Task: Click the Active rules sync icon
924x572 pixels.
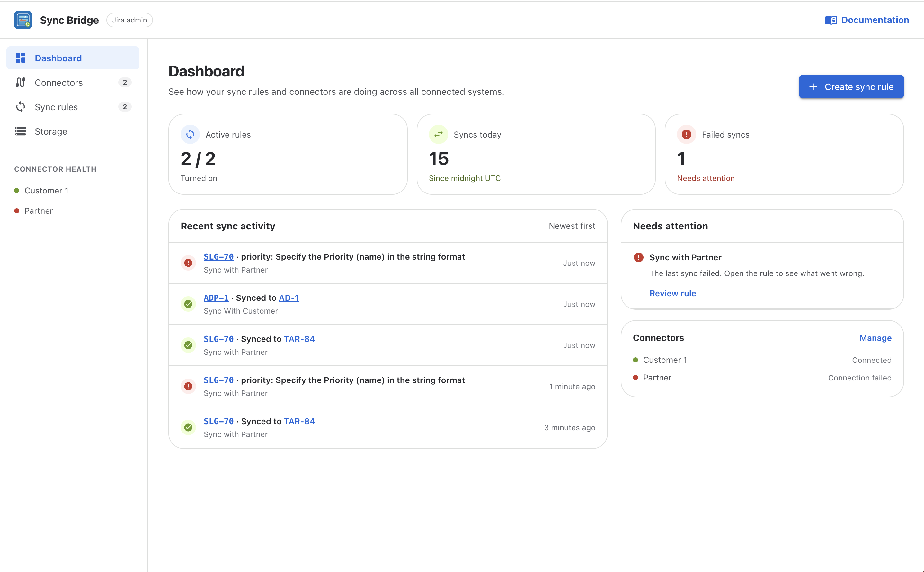Action: (x=190, y=134)
